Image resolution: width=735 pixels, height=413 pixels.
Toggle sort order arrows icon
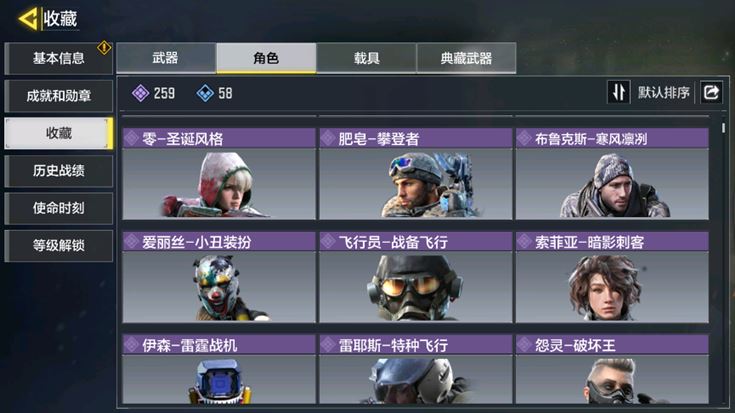(618, 92)
